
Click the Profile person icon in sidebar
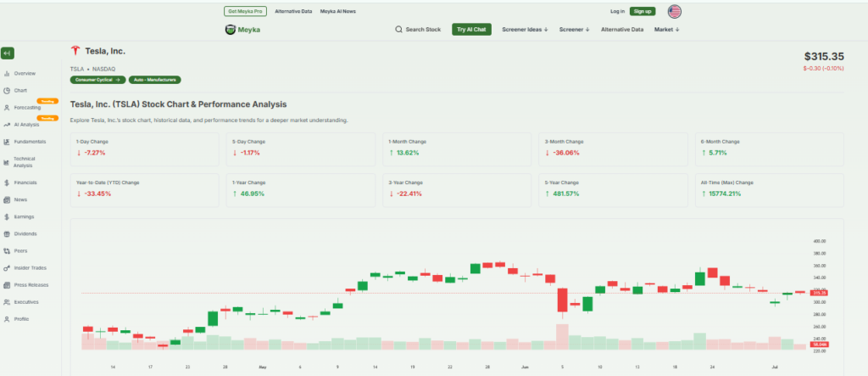tap(7, 319)
